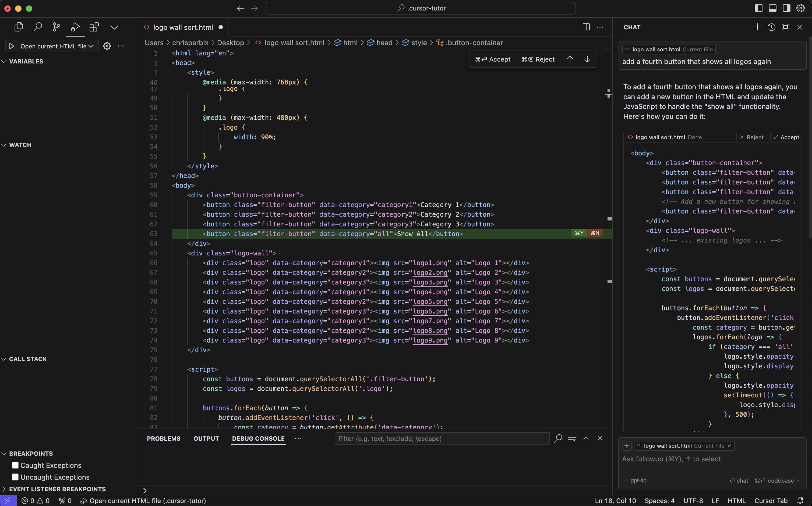Open settings gear in title bar
The width and height of the screenshot is (812, 506).
coord(801,8)
